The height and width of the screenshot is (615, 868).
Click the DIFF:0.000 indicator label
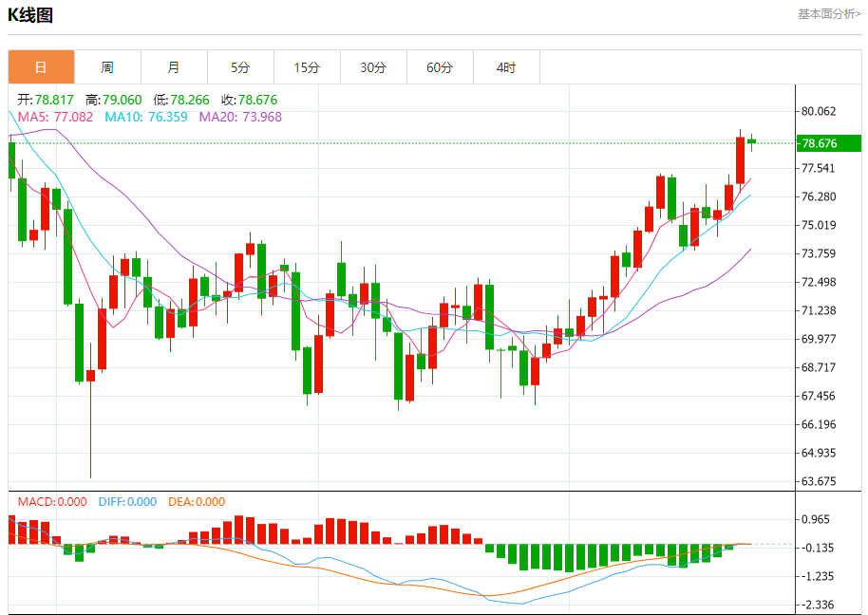(127, 502)
